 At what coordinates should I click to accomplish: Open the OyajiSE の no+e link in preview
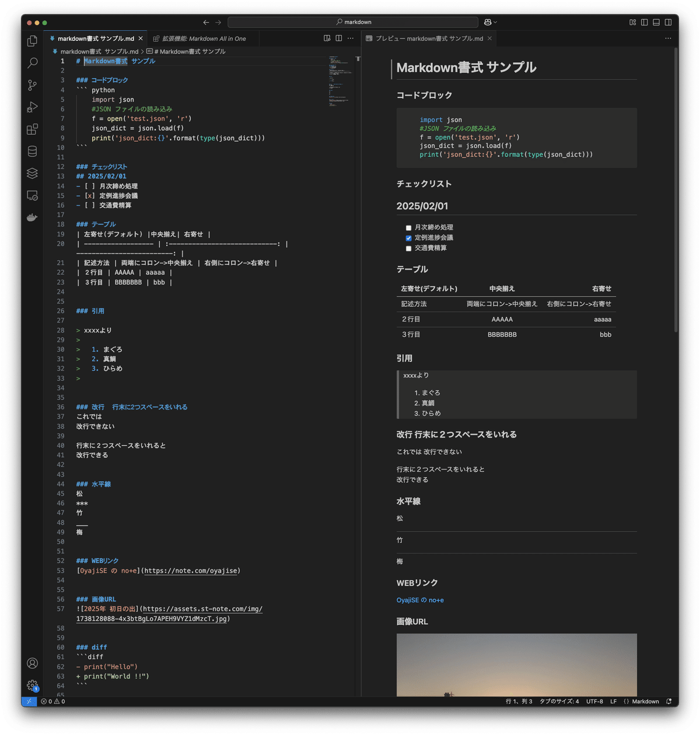tap(420, 599)
